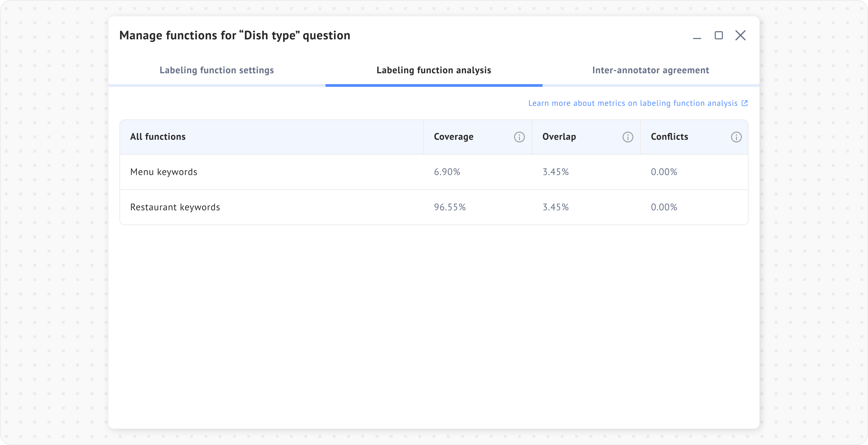Select the Labeling function analysis tab

(x=434, y=70)
